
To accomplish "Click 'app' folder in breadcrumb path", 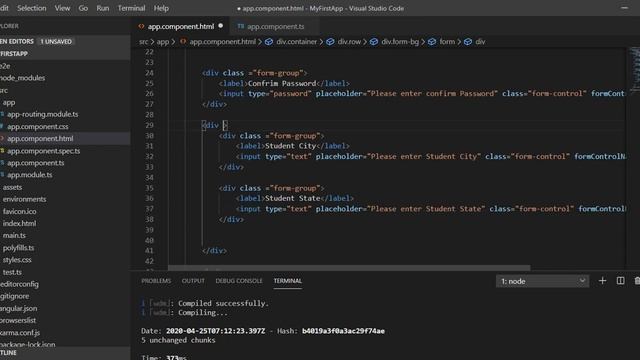I will (163, 42).
